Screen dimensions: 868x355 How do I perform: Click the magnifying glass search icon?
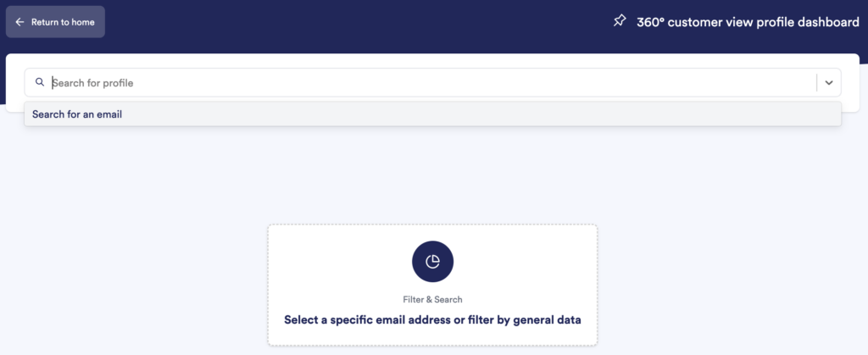[x=39, y=83]
